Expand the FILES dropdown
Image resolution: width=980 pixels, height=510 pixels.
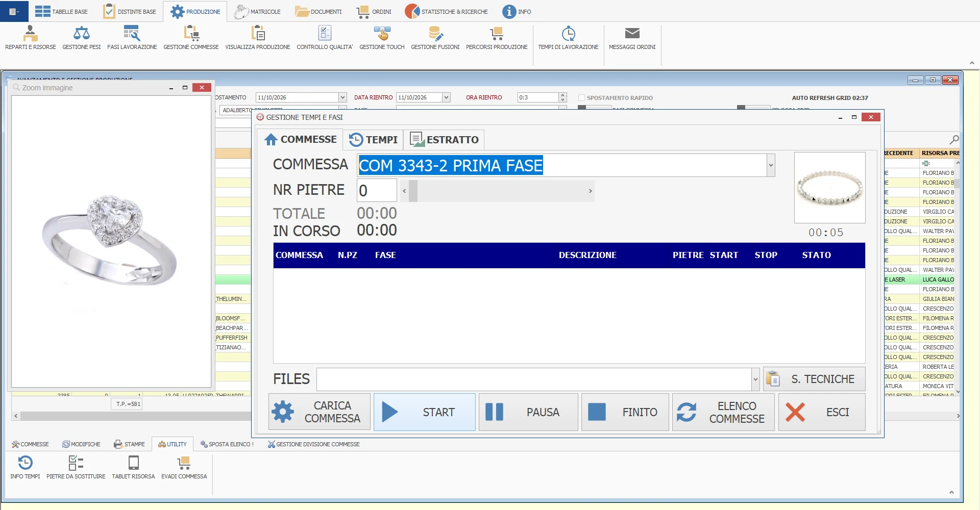click(x=755, y=379)
